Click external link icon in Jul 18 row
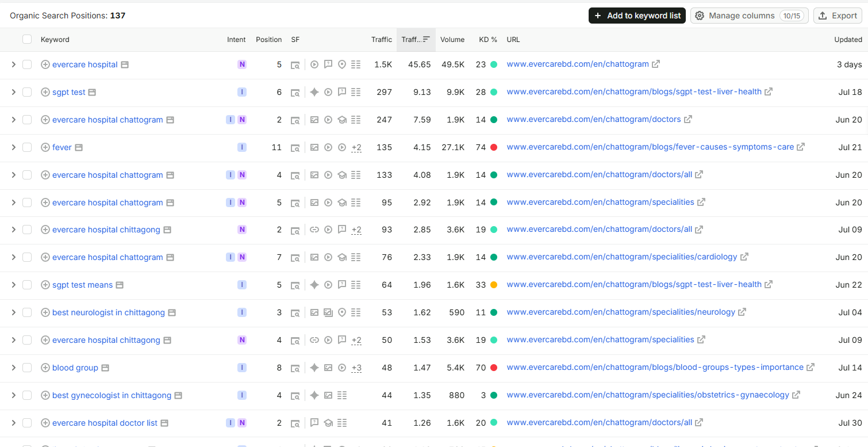868x447 pixels. click(x=769, y=91)
